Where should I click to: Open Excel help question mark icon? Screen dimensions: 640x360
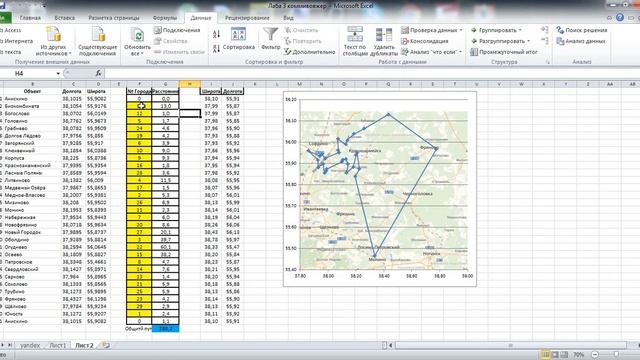pyautogui.click(x=620, y=18)
